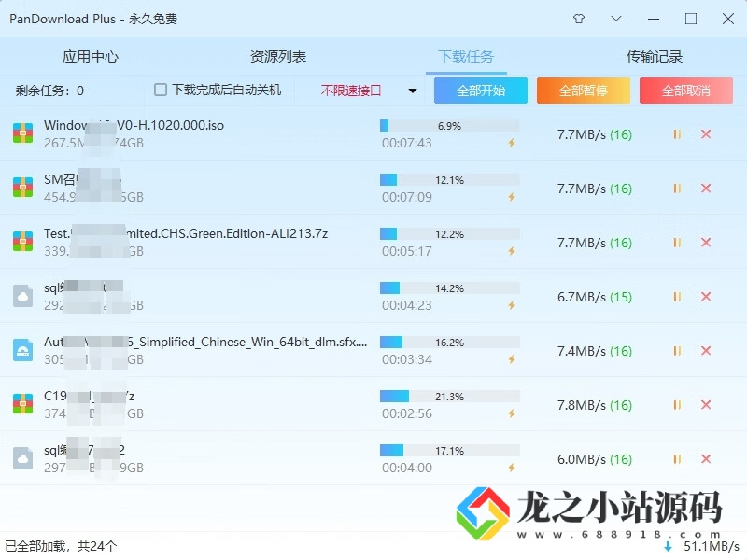
Task: Click the 6.0MB/s (16) speed value
Action: click(x=595, y=459)
